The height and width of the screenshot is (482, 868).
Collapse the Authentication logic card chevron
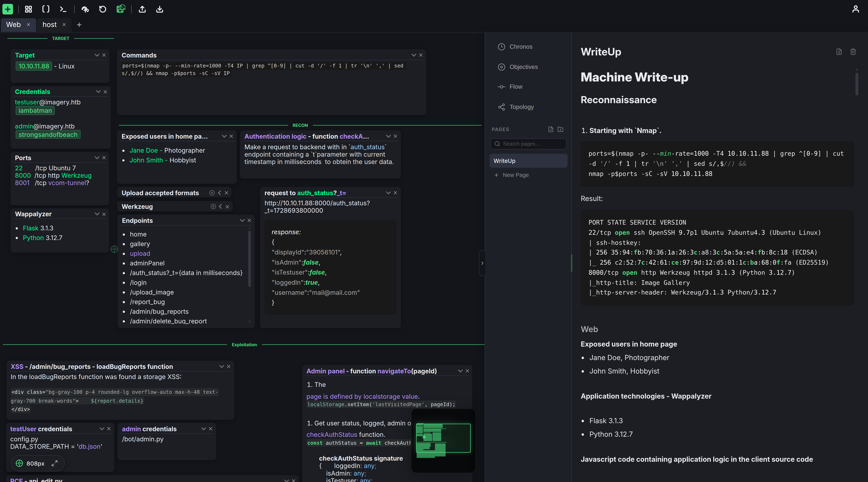389,136
